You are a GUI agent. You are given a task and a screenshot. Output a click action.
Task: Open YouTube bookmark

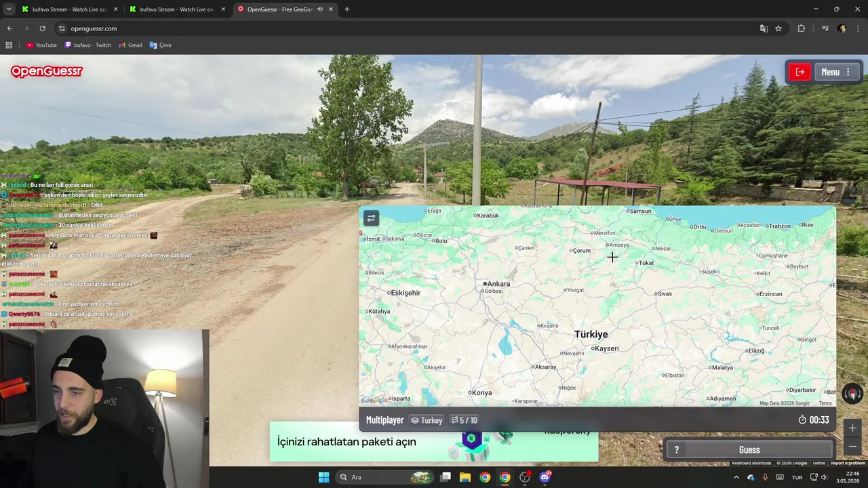coord(41,45)
